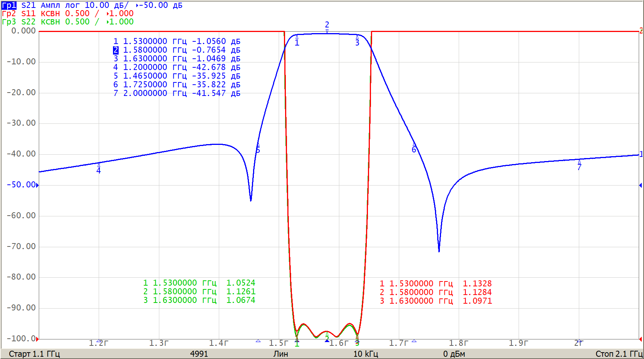The width and height of the screenshot is (644, 359).
Task: Open the Лин sweep type selector
Action: tap(281, 354)
